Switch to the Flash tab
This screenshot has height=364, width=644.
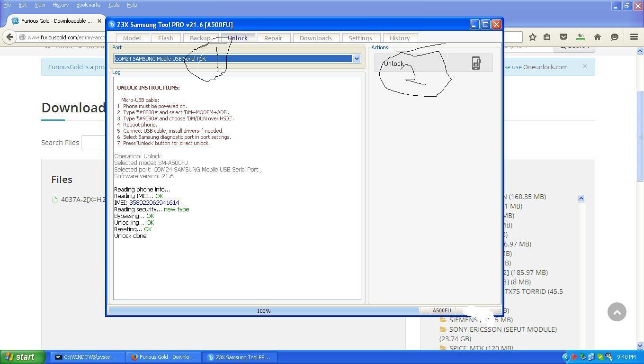click(165, 38)
